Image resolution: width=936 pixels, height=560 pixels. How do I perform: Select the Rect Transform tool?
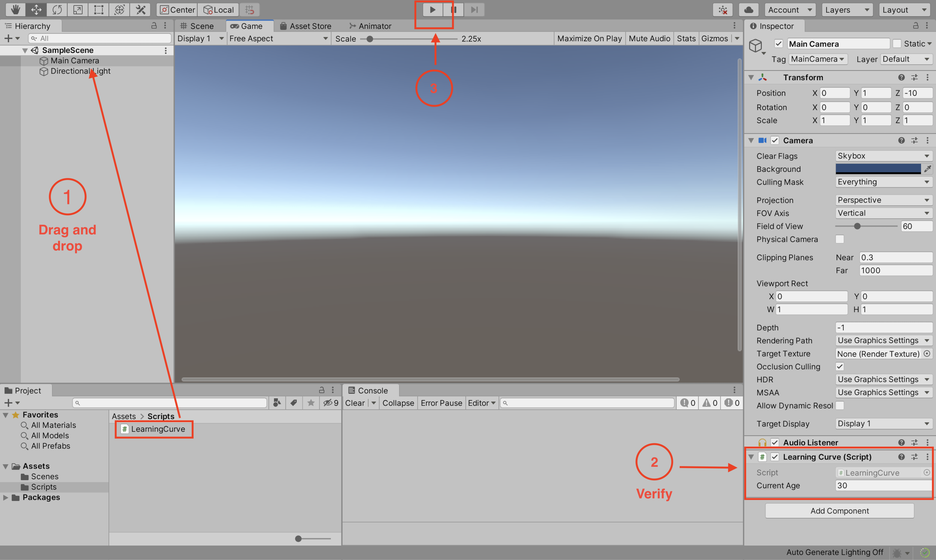[x=98, y=9]
